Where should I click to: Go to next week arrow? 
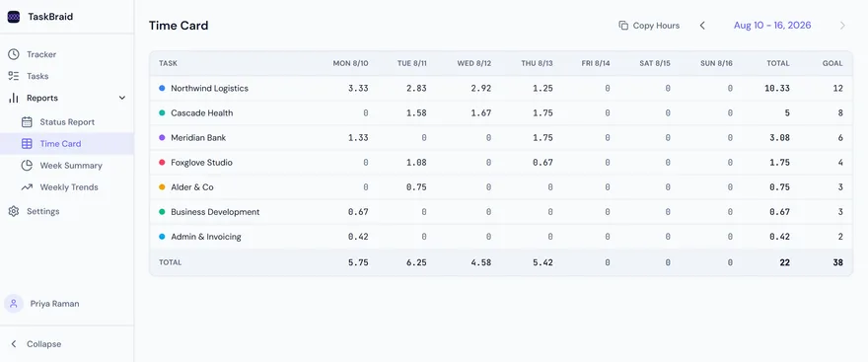point(842,26)
